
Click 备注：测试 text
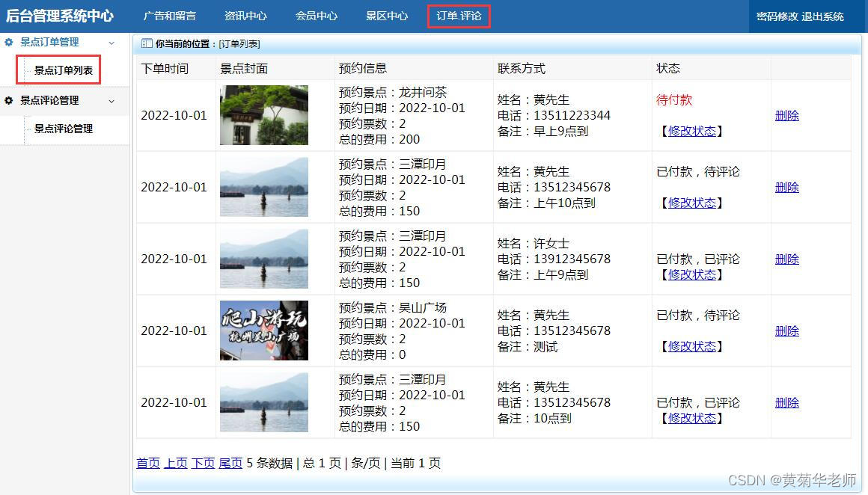528,347
